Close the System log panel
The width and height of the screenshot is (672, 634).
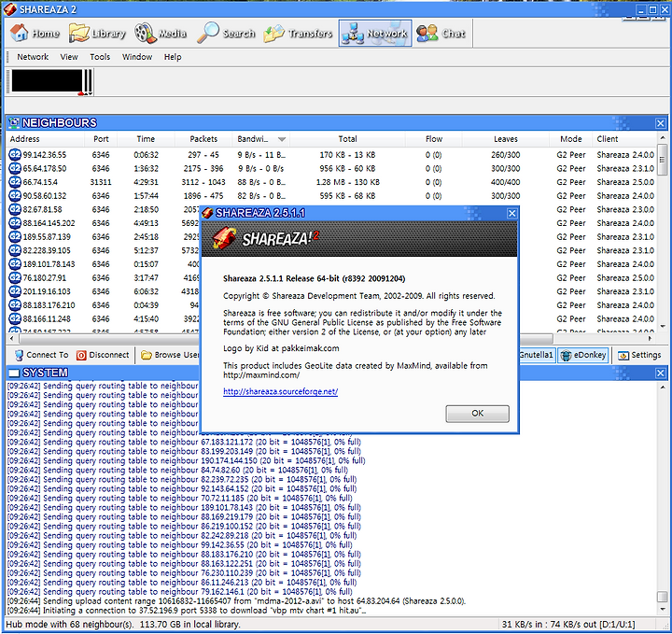(x=661, y=373)
